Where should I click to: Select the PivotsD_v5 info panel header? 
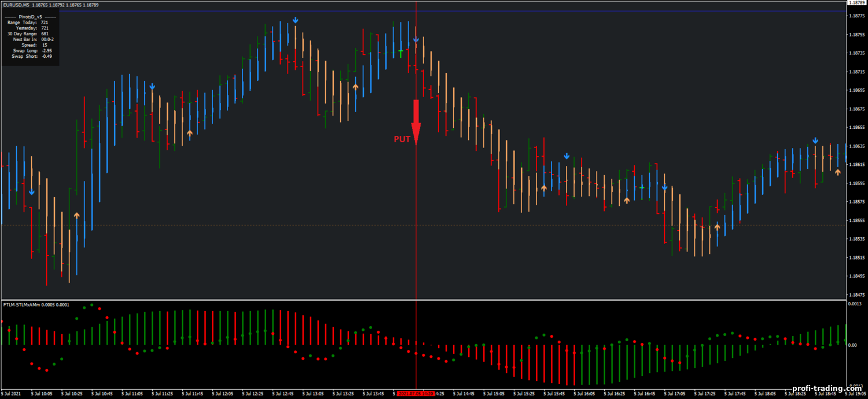point(31,17)
